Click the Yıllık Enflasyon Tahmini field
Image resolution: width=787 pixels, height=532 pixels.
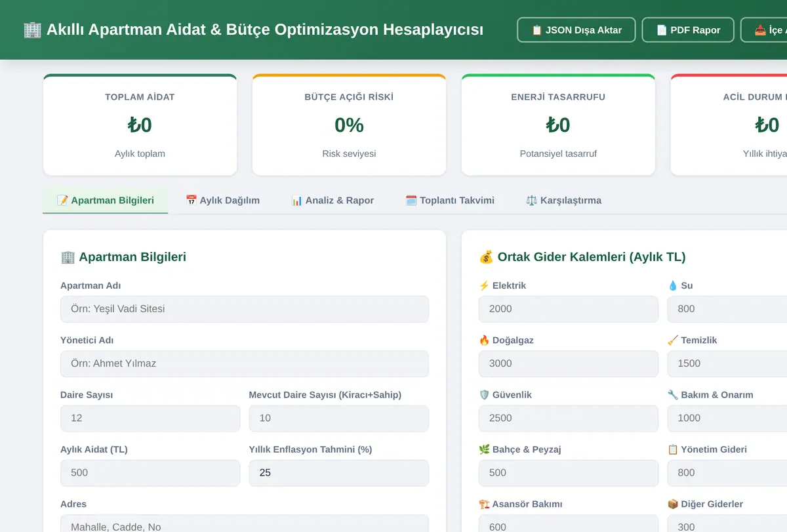pos(339,472)
